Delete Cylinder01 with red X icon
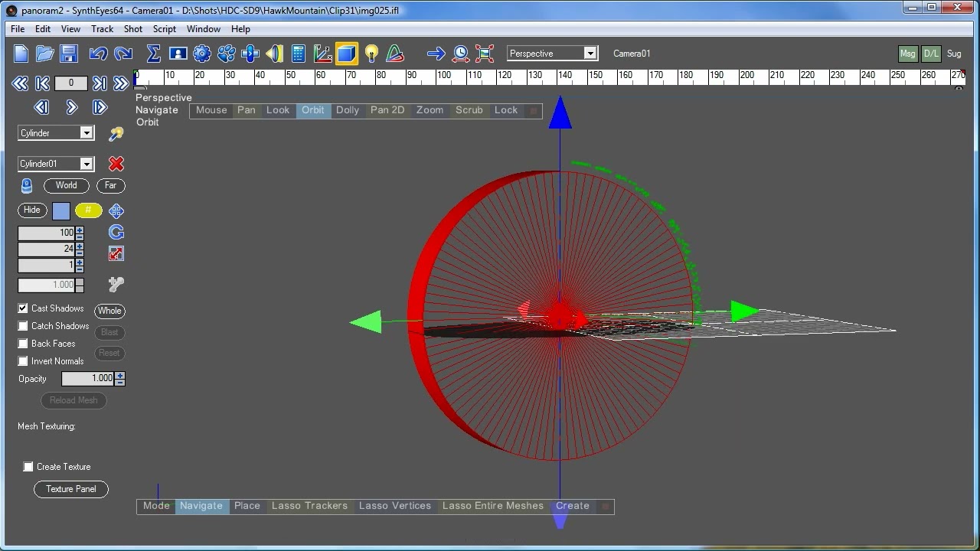This screenshot has width=980, height=551. pyautogui.click(x=116, y=164)
